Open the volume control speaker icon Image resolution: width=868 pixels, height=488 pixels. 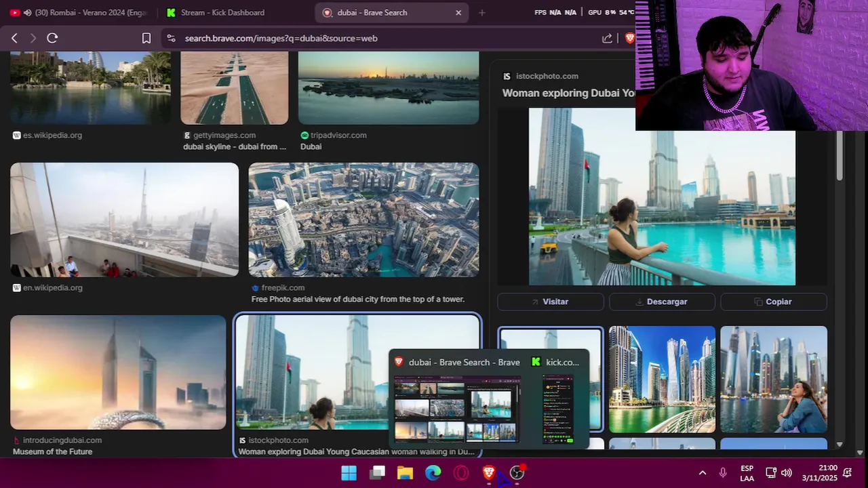(787, 472)
